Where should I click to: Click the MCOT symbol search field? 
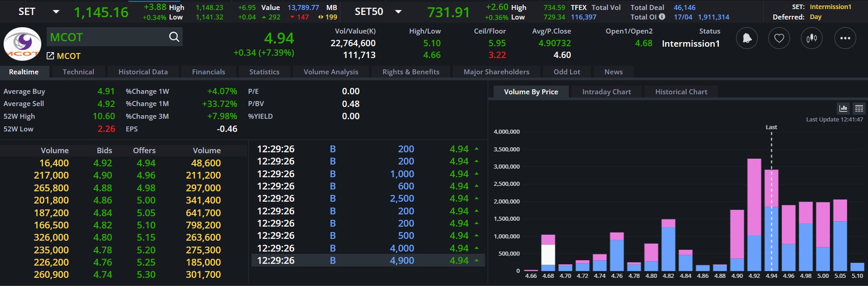tap(114, 37)
